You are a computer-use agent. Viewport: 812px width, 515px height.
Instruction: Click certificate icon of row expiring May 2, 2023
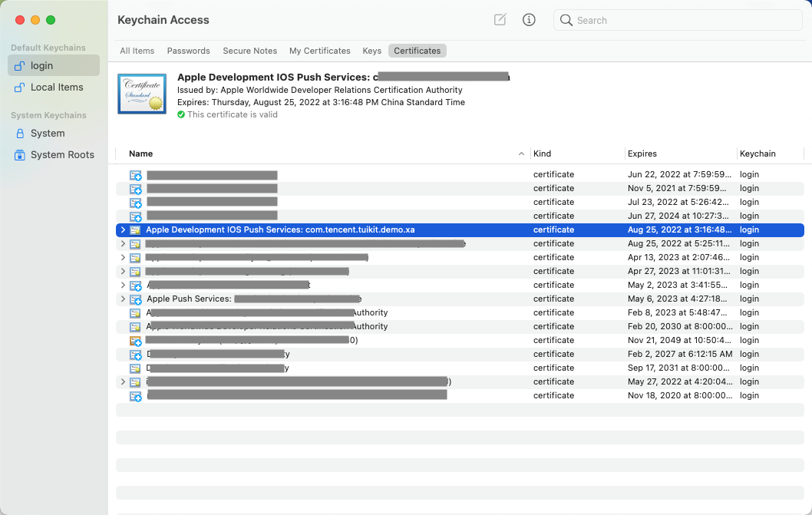point(136,286)
